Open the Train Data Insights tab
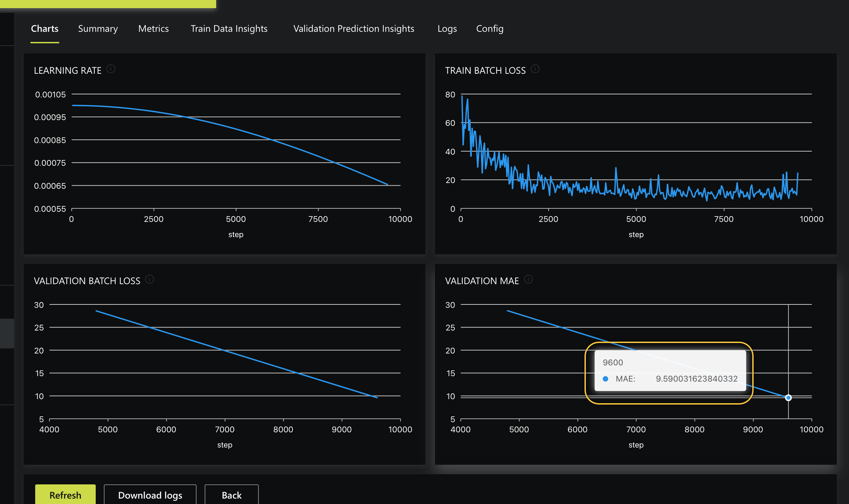Image resolution: width=849 pixels, height=504 pixels. [x=229, y=28]
